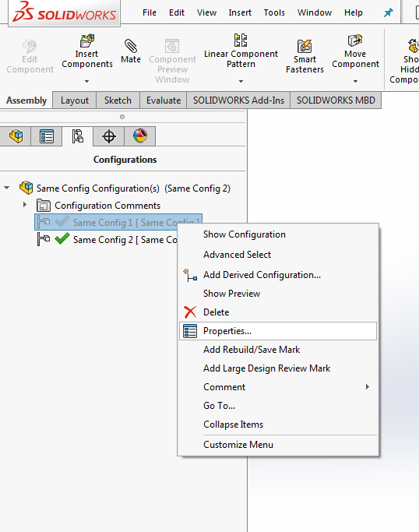Click the Properties list icon
The width and height of the screenshot is (419, 532).
click(190, 331)
